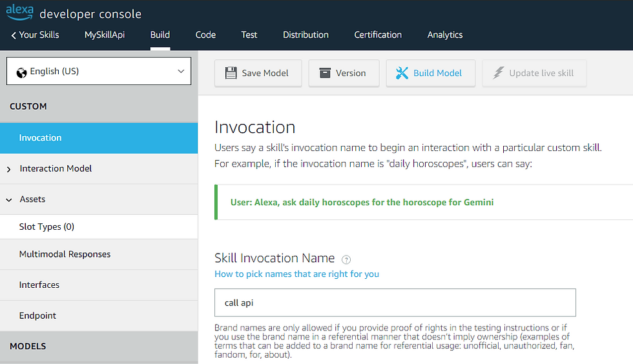Image resolution: width=633 pixels, height=364 pixels.
Task: Switch to the Test tab
Action: [x=249, y=35]
